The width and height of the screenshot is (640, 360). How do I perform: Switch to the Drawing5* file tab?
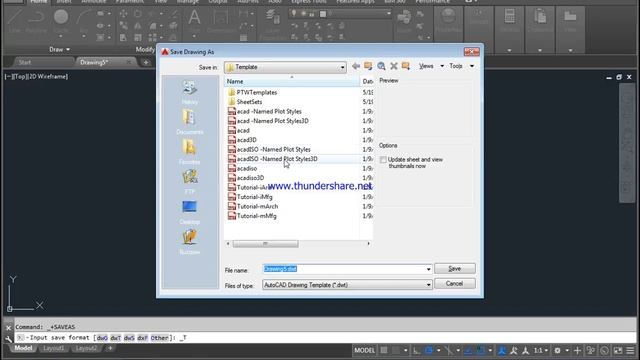point(94,62)
